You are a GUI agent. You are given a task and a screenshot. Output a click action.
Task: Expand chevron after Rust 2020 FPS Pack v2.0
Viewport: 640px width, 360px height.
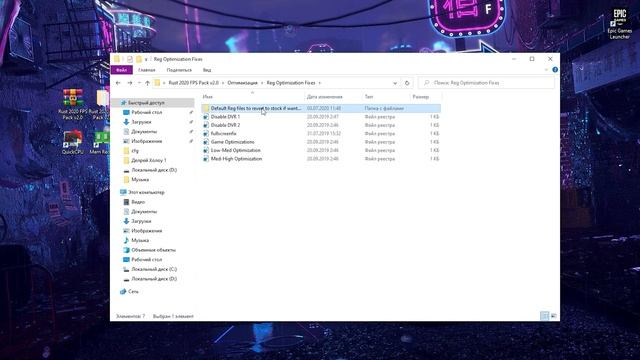pos(223,83)
